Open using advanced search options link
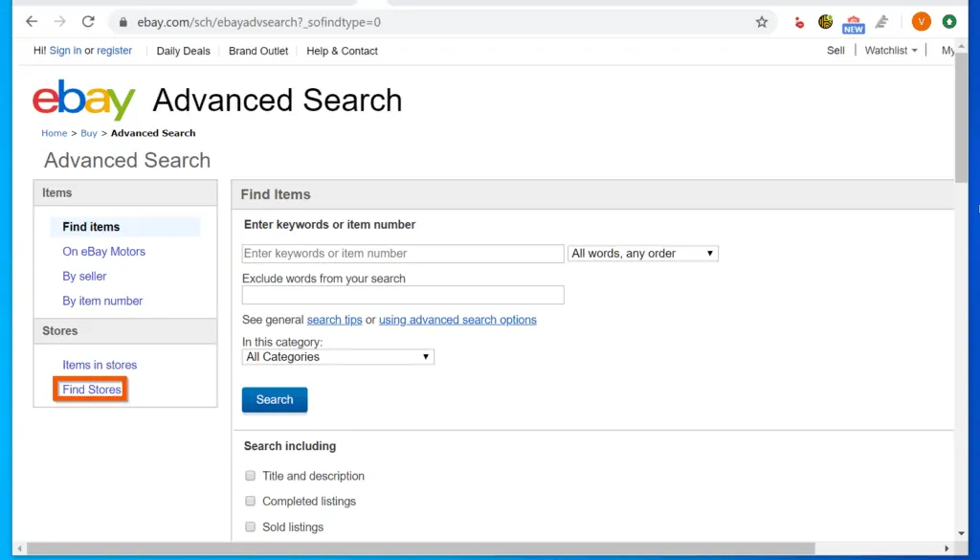 457,320
